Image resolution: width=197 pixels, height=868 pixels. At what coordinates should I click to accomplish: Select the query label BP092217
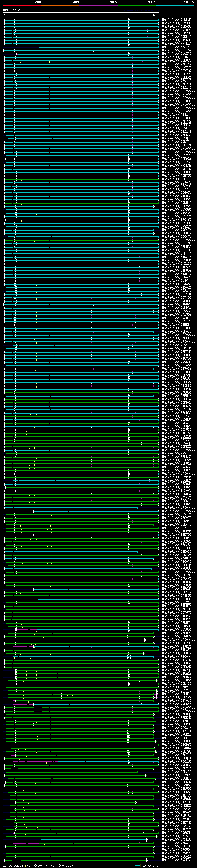[x=11, y=10]
